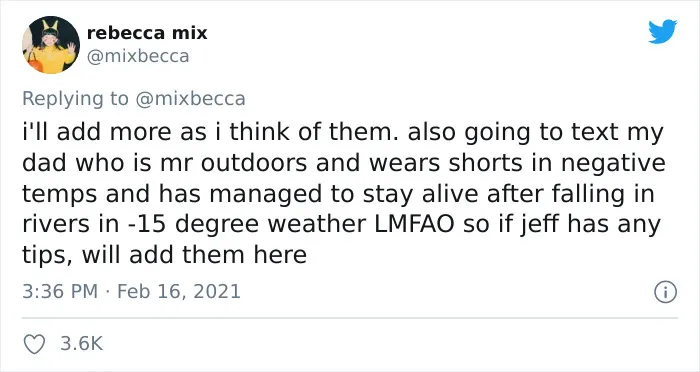Select the line starting "i'll add more"

click(343, 133)
